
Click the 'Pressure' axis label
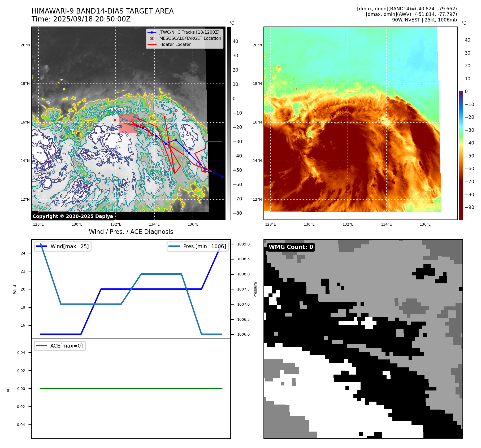pos(255,289)
